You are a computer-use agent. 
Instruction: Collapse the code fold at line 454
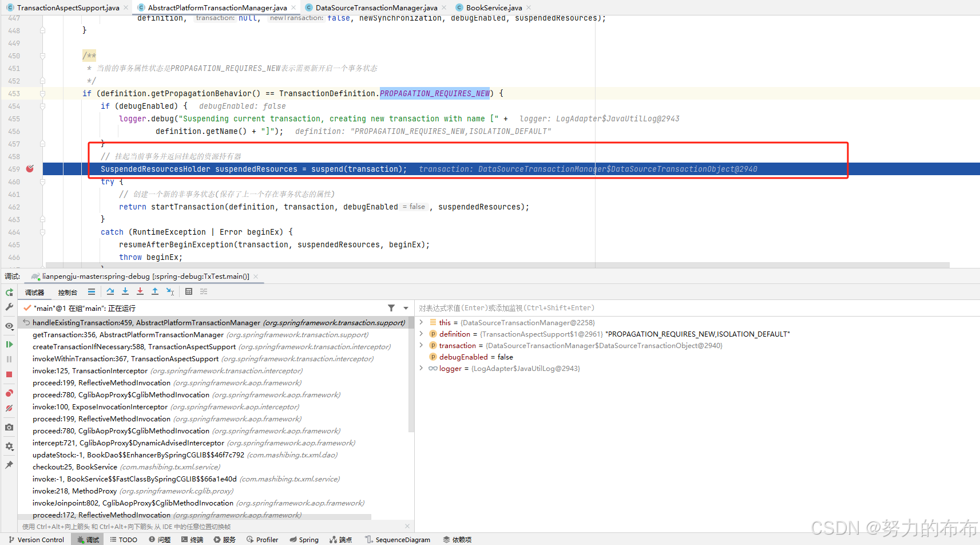tap(42, 106)
